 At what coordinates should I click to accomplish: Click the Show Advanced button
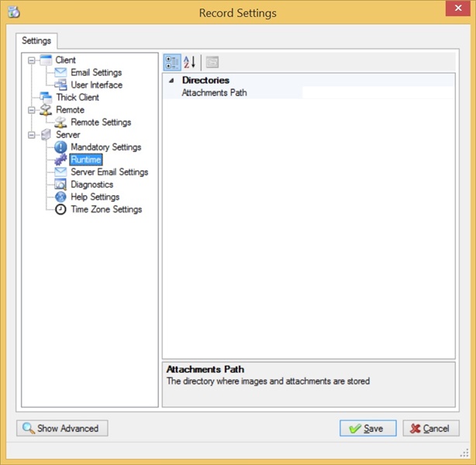62,428
